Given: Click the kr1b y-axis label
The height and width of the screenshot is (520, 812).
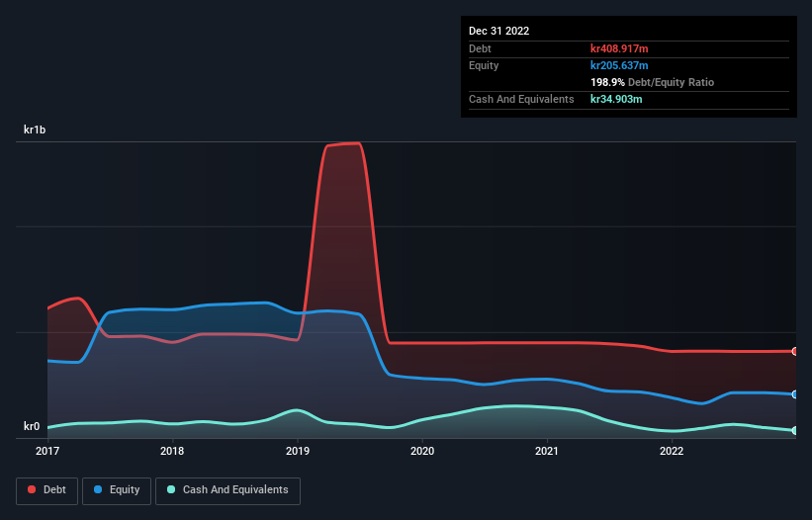Looking at the screenshot, I should [35, 130].
